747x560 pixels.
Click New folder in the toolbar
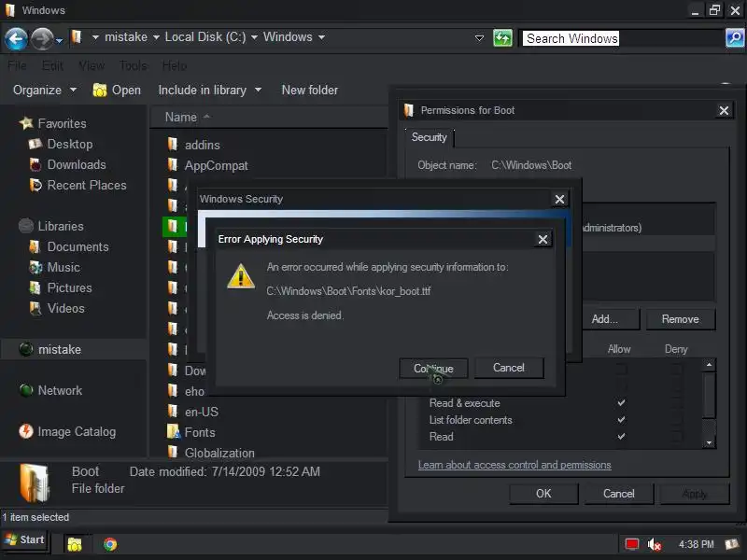[310, 90]
